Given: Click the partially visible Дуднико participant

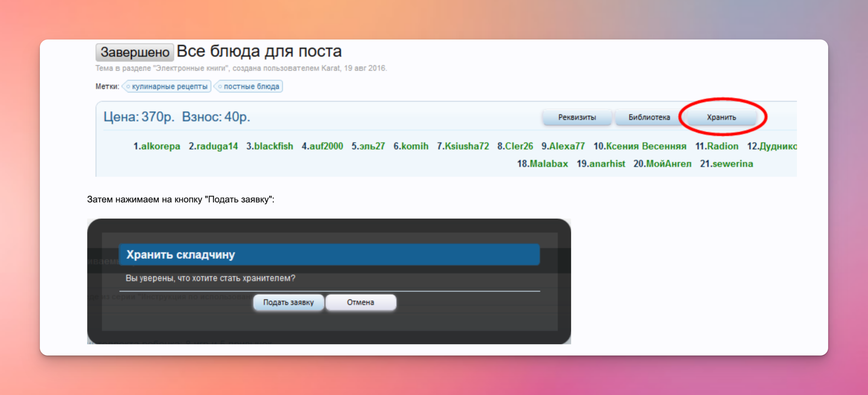Looking at the screenshot, I should [778, 146].
